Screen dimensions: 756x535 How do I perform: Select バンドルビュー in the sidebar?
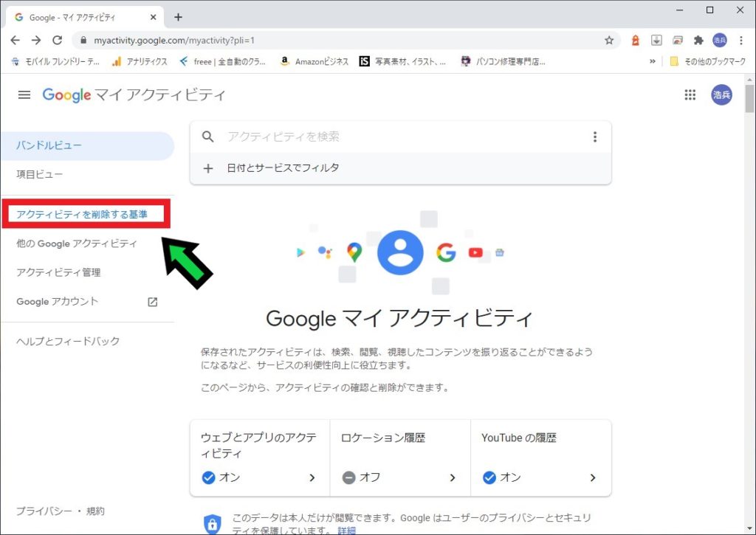tap(49, 145)
